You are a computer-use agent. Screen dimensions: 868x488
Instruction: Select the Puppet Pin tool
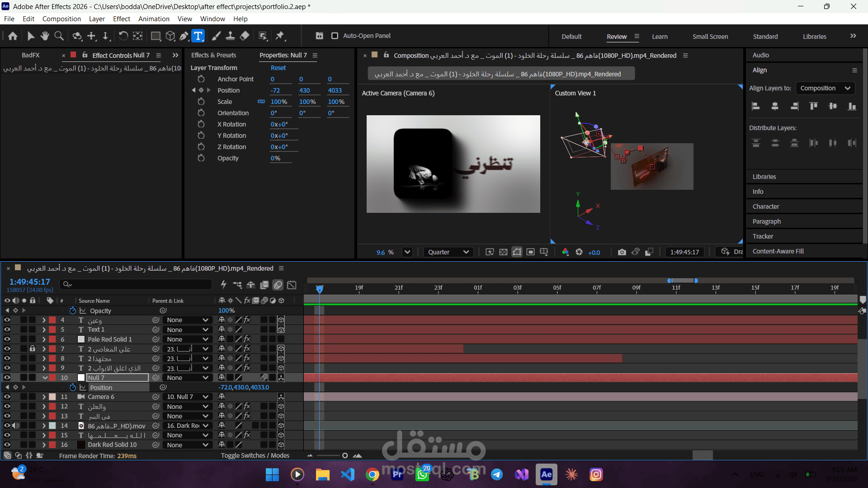(280, 36)
